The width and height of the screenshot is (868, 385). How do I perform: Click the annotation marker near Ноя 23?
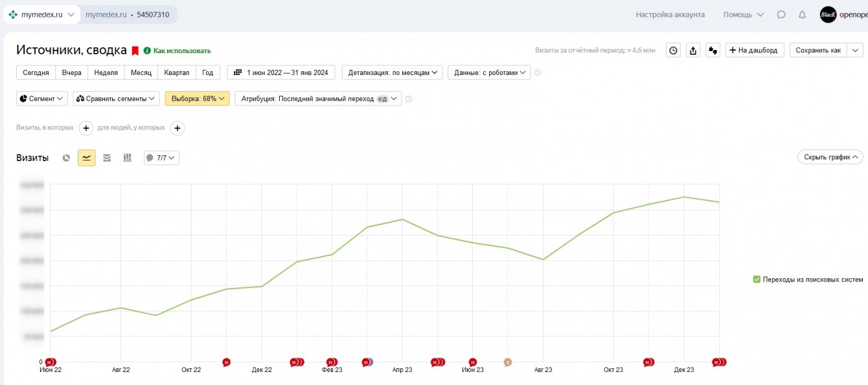[648, 362]
